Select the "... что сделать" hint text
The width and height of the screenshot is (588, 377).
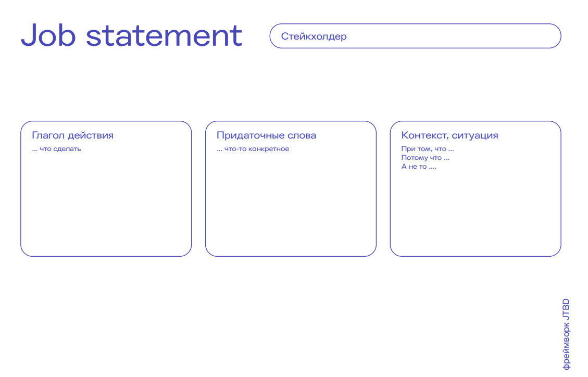pos(56,149)
